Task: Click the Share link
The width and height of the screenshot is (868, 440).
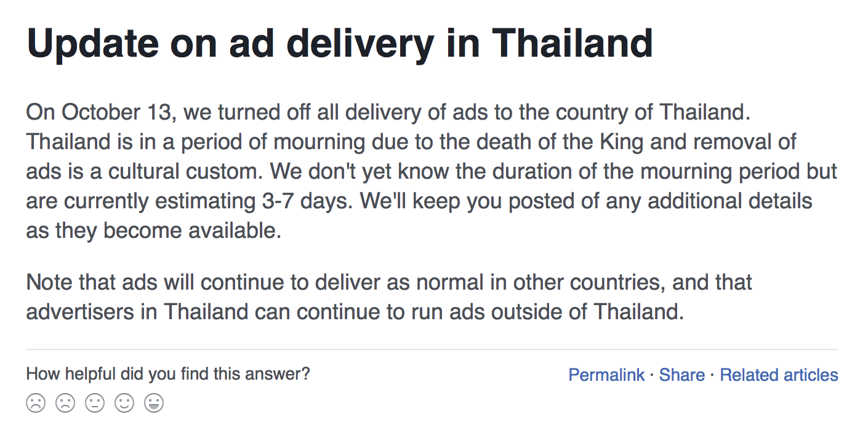Action: (x=681, y=375)
